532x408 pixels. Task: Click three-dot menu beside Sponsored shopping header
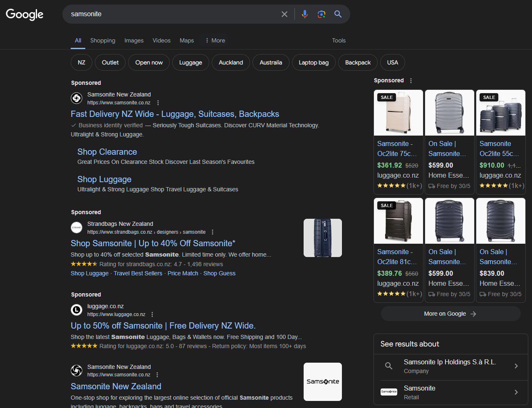411,81
